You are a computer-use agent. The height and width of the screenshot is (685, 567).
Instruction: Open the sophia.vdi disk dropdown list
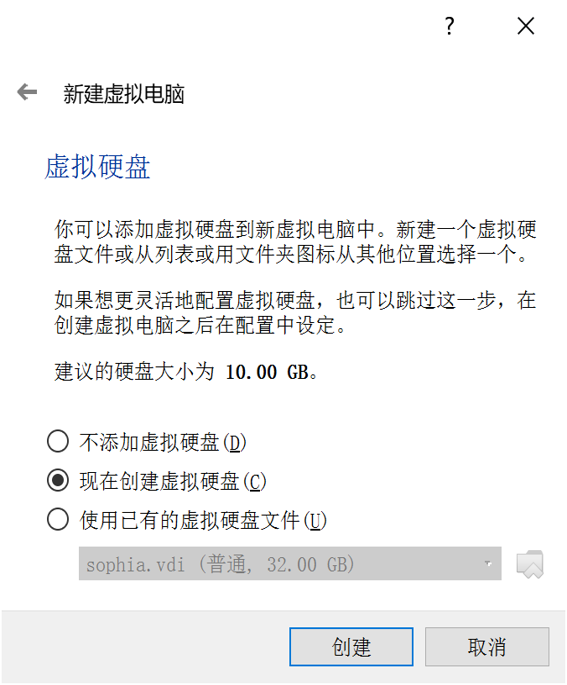pos(290,564)
